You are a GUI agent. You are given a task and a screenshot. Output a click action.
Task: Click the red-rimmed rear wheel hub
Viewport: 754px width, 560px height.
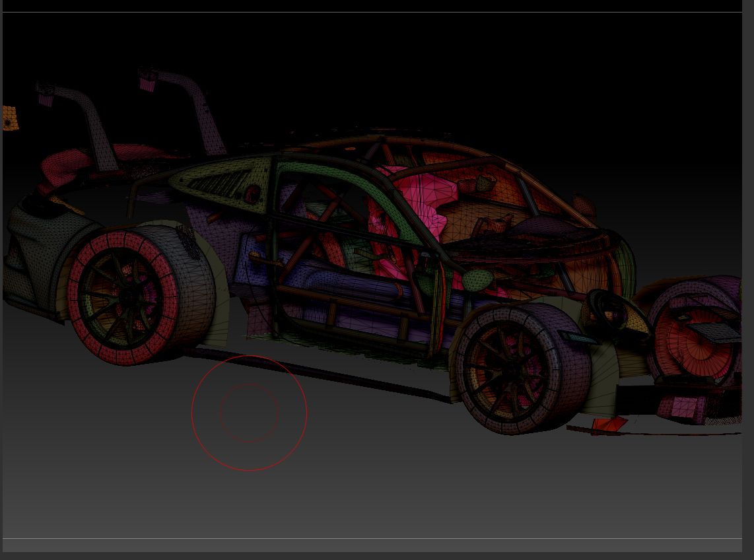click(x=126, y=295)
